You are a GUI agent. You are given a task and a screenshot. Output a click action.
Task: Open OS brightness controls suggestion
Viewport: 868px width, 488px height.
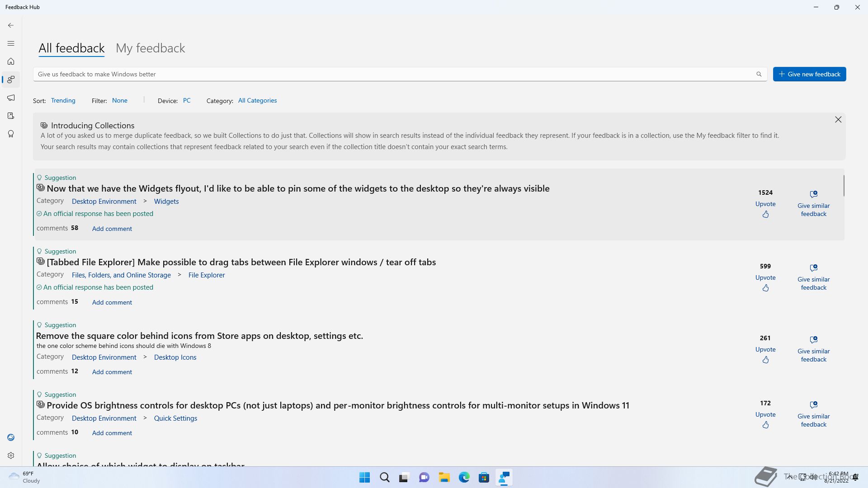[x=338, y=405]
